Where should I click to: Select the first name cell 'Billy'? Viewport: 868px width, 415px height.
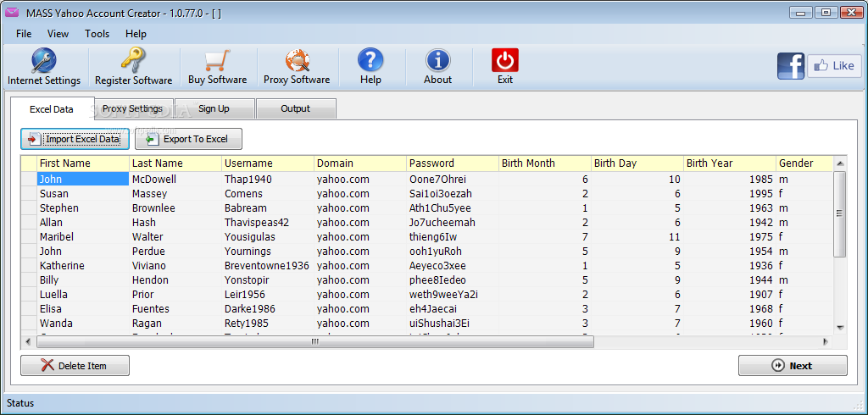point(83,280)
